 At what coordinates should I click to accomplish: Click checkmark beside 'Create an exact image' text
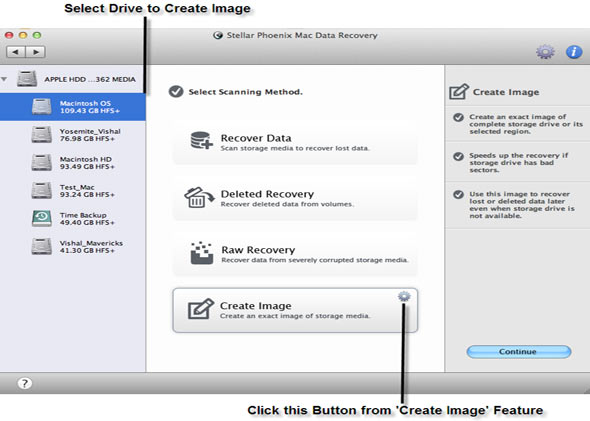point(458,117)
